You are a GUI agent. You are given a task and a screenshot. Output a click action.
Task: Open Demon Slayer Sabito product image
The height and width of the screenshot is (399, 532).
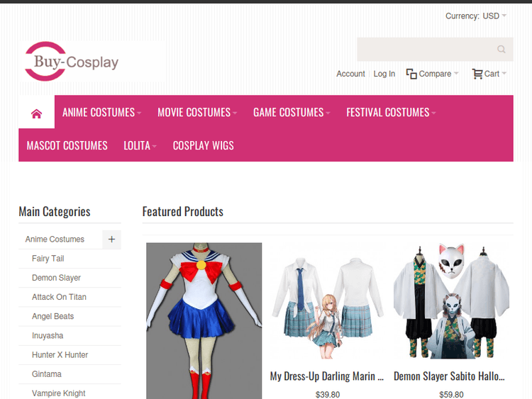click(x=451, y=301)
